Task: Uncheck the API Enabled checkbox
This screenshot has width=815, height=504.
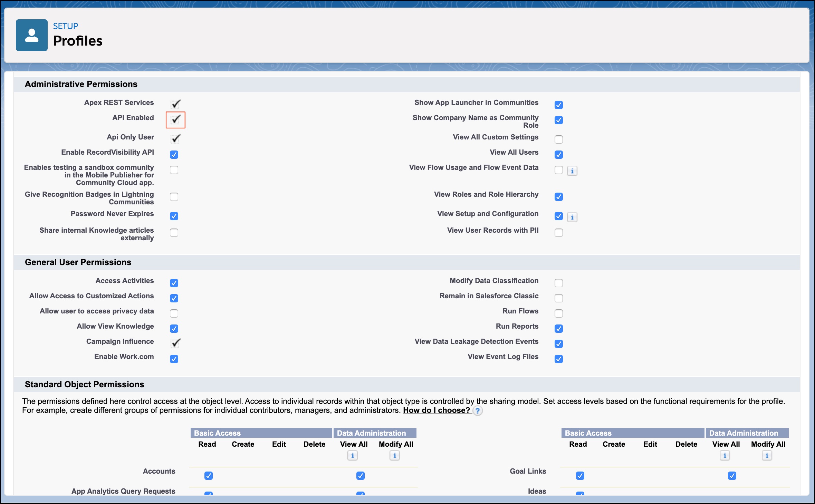Action: point(175,120)
